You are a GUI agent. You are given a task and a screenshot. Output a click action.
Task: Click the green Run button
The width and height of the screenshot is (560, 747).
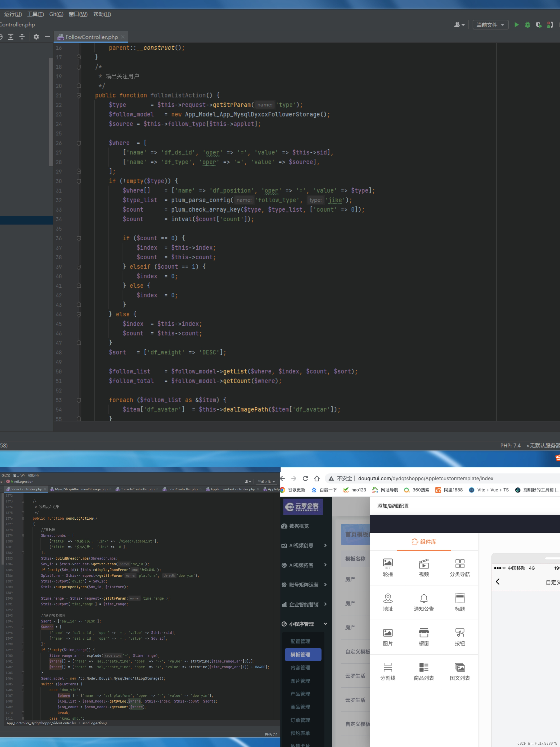516,25
